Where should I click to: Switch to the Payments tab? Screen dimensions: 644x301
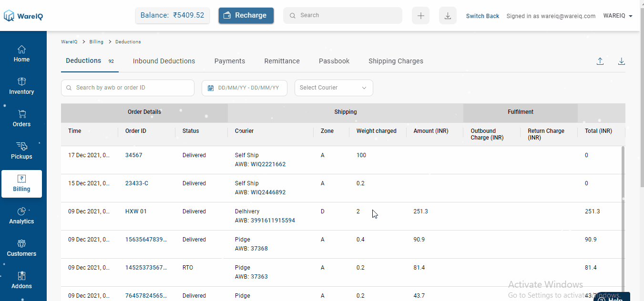coord(230,61)
